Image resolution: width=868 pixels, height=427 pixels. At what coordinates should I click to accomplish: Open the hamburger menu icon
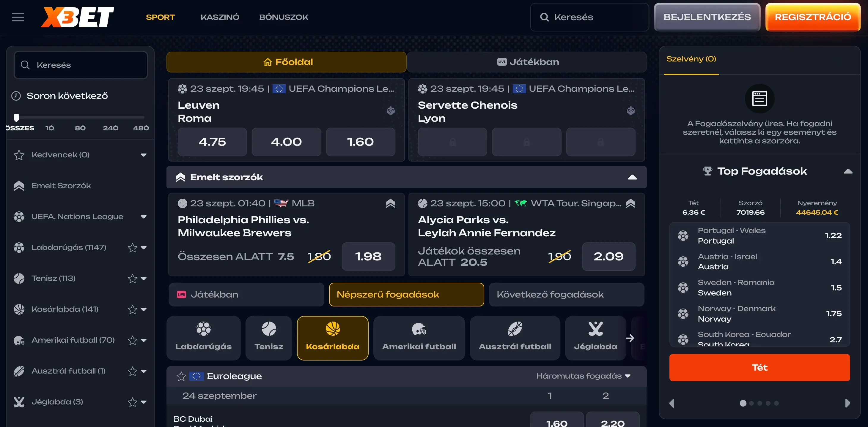[18, 17]
